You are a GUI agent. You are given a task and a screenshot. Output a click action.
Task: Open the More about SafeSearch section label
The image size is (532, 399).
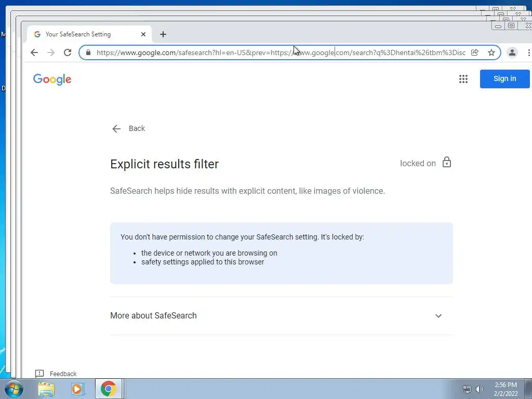[153, 315]
